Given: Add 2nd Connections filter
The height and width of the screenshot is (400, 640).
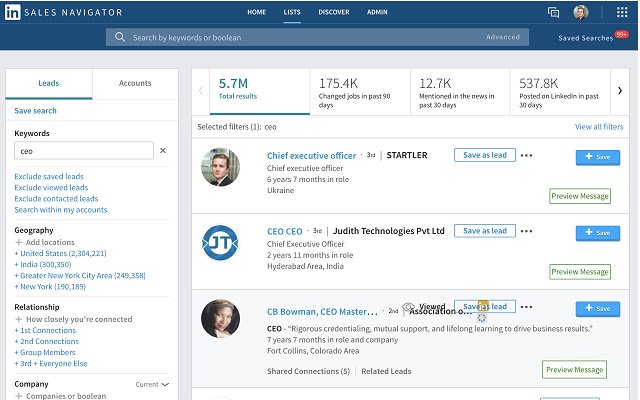Looking at the screenshot, I should coord(47,341).
